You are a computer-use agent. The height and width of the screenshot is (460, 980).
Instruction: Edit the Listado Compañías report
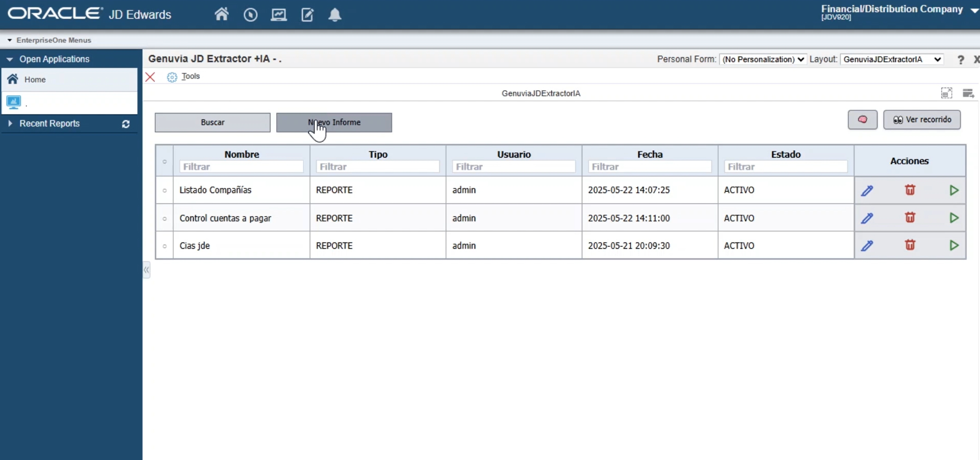pyautogui.click(x=867, y=190)
